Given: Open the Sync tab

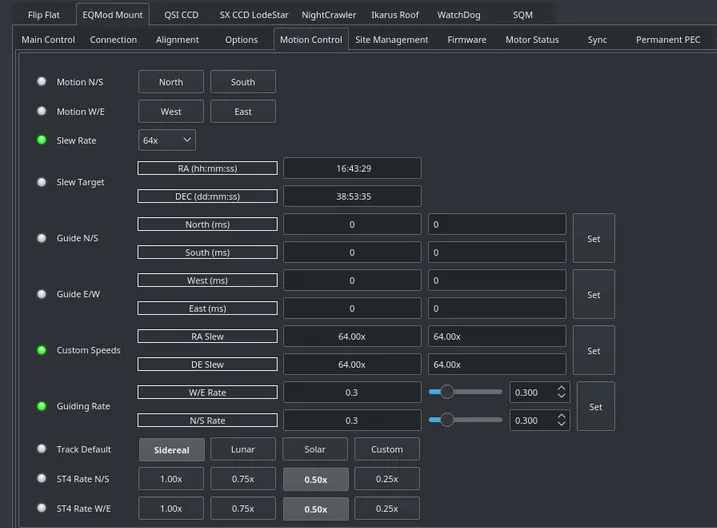Looking at the screenshot, I should coord(597,40).
